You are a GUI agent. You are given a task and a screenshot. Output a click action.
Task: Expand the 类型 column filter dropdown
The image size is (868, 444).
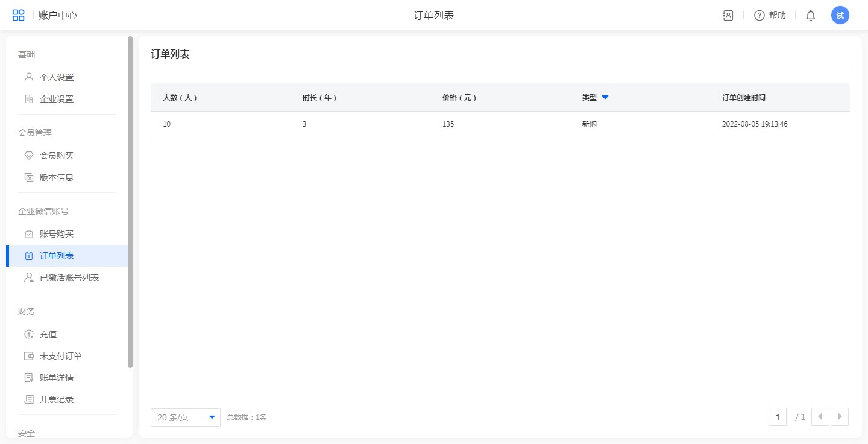605,97
